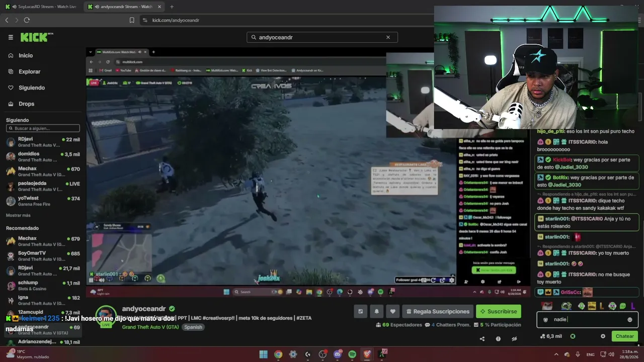The height and width of the screenshot is (362, 644).
Task: Reload the current page
Action: (x=27, y=20)
